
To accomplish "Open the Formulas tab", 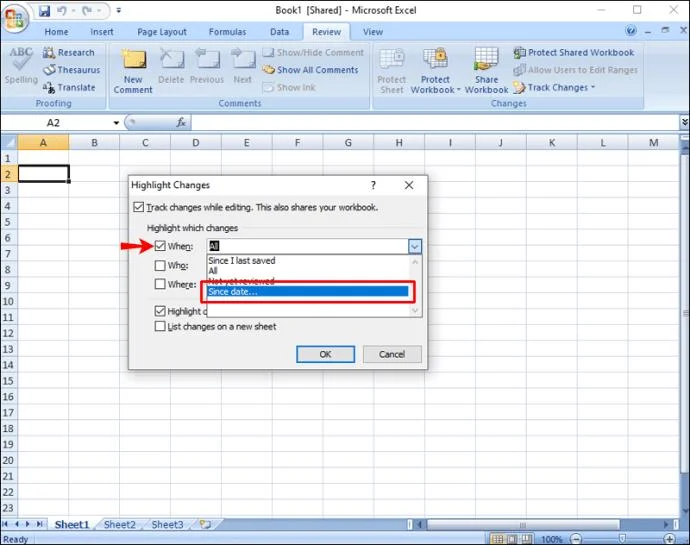I will click(228, 32).
